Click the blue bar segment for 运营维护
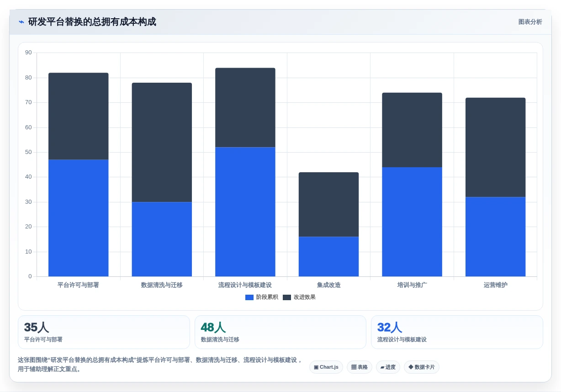The image size is (561, 392). pos(495,237)
